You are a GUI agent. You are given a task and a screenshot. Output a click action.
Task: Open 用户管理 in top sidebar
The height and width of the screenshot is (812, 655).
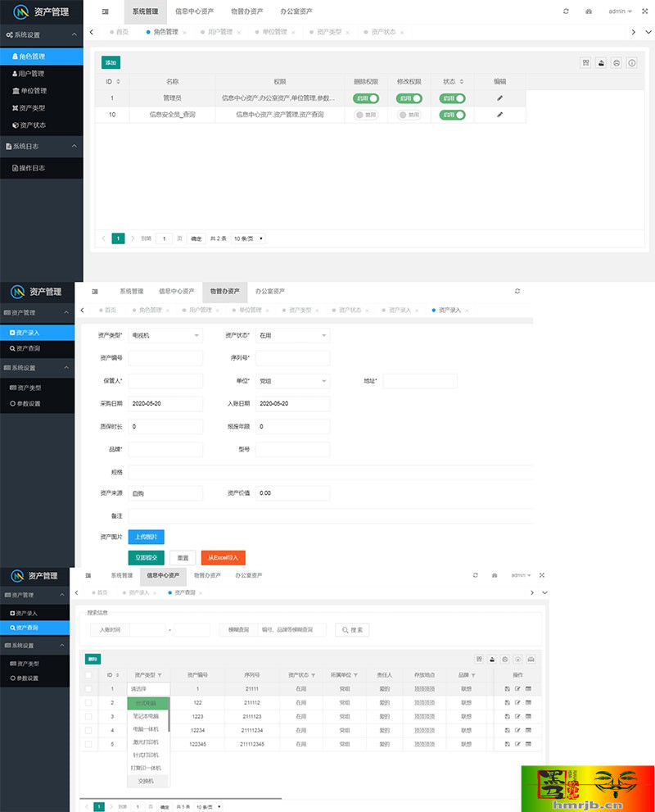tap(42, 74)
